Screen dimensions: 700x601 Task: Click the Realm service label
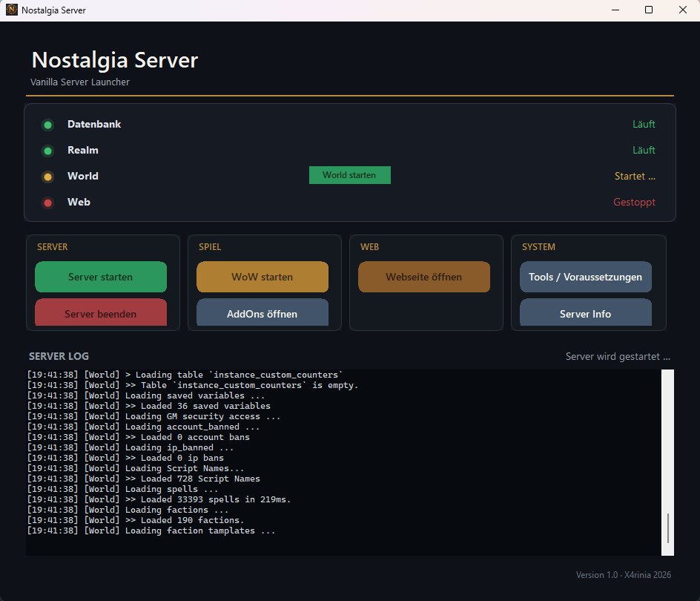tap(83, 150)
